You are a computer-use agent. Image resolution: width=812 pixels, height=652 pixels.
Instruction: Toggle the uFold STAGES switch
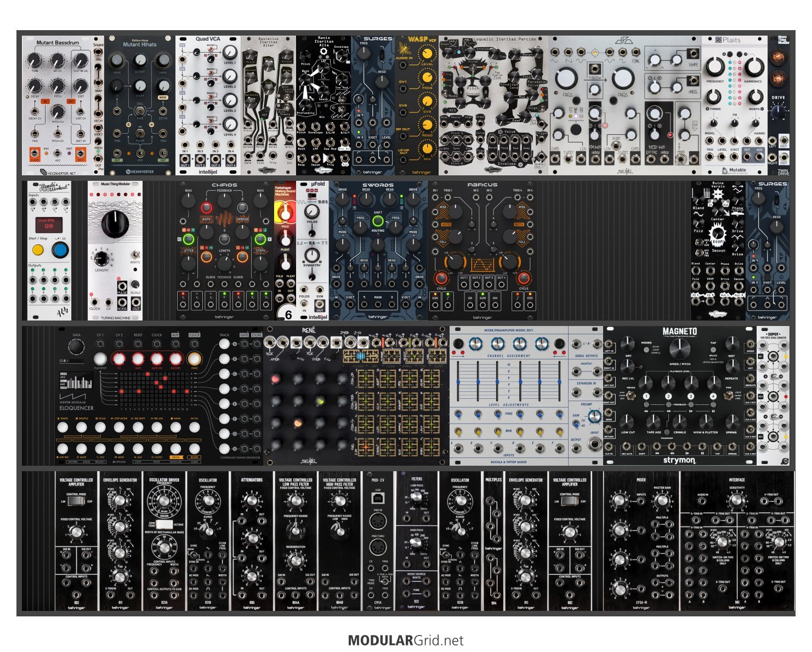[x=312, y=196]
